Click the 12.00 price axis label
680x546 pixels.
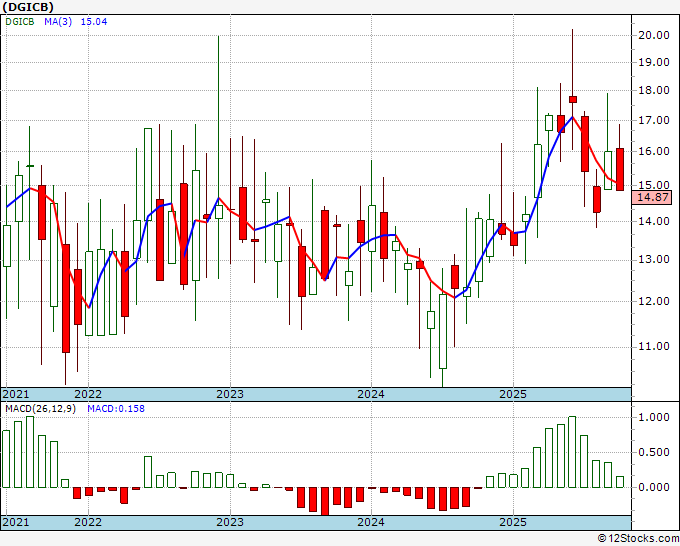[654, 301]
